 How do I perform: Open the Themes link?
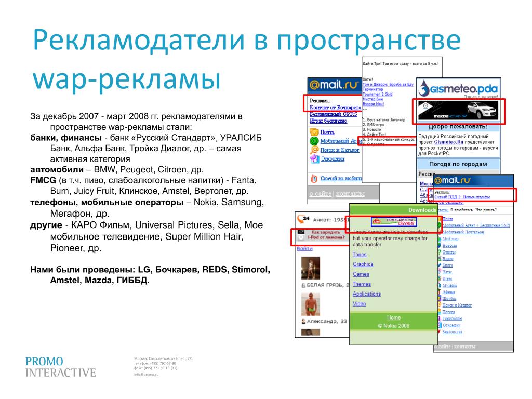point(362,284)
